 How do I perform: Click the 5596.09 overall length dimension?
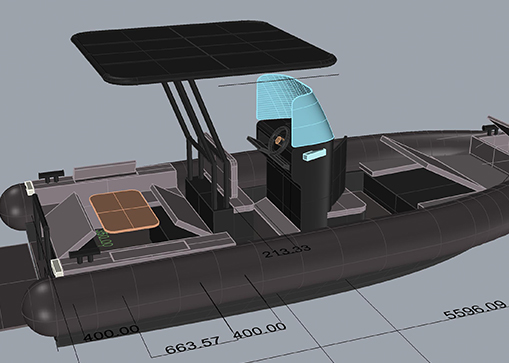point(476,311)
